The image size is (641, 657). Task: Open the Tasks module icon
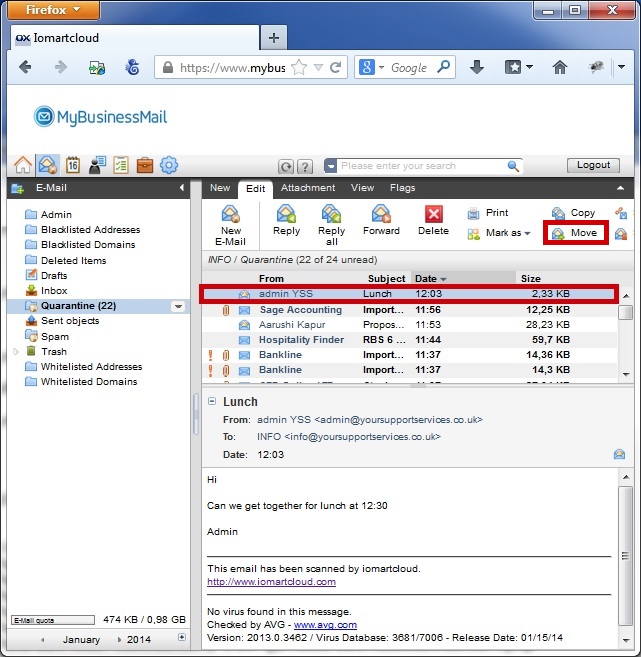121,165
